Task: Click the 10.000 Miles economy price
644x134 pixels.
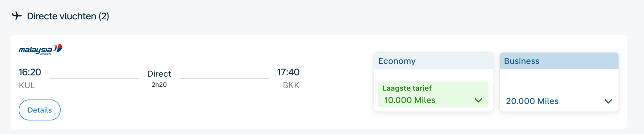Action: (410, 100)
